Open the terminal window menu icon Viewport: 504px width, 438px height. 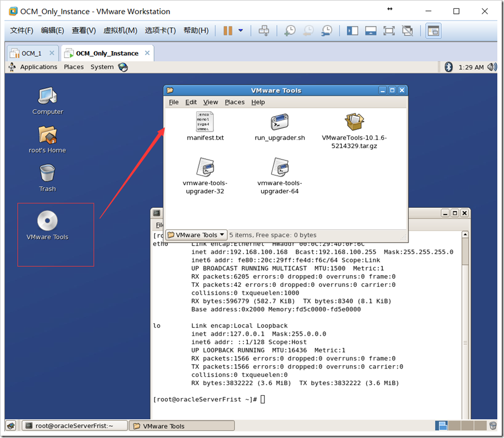point(157,213)
